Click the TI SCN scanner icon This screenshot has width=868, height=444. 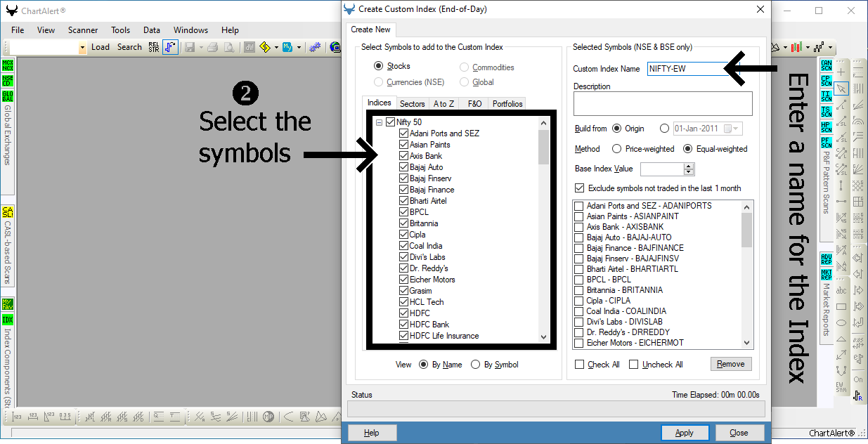coord(826,96)
